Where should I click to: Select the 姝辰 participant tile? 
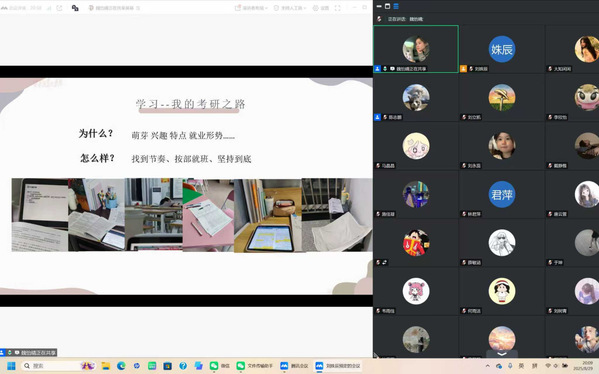[x=502, y=49]
